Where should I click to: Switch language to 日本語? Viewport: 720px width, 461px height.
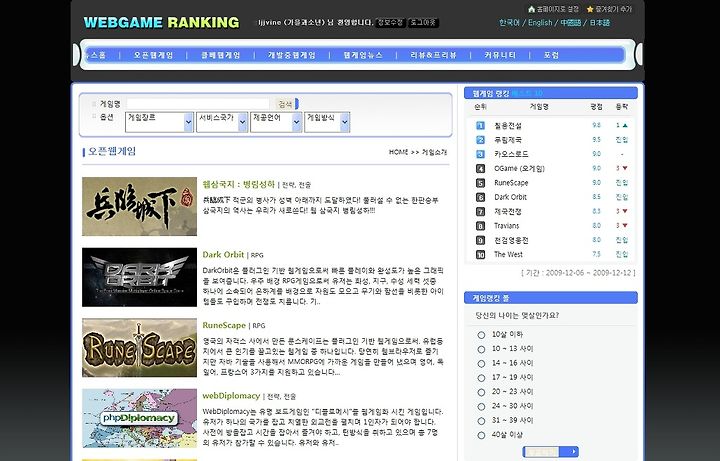[x=600, y=22]
